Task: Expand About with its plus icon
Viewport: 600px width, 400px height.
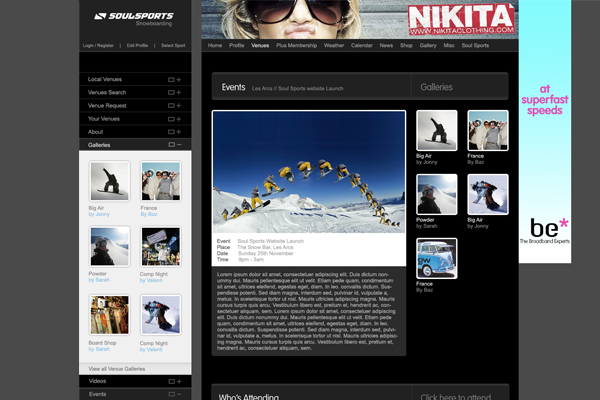Action: [179, 132]
